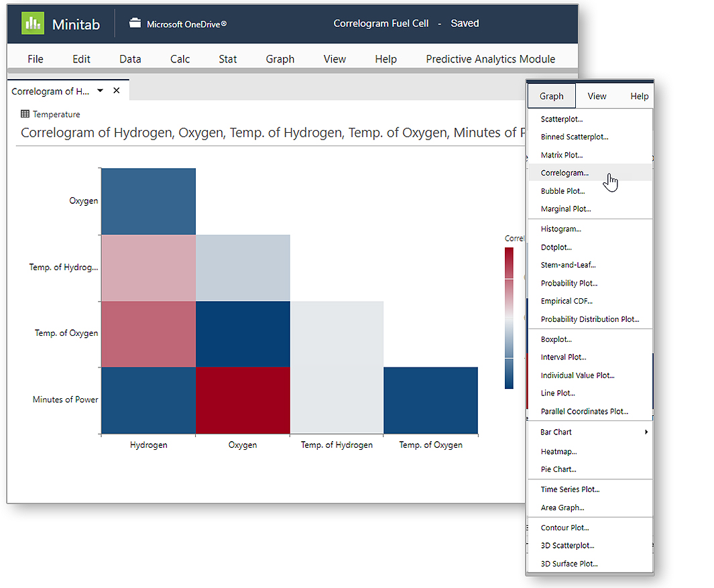714x588 pixels.
Task: Click the Minutes of Power axis label
Action: 65,400
